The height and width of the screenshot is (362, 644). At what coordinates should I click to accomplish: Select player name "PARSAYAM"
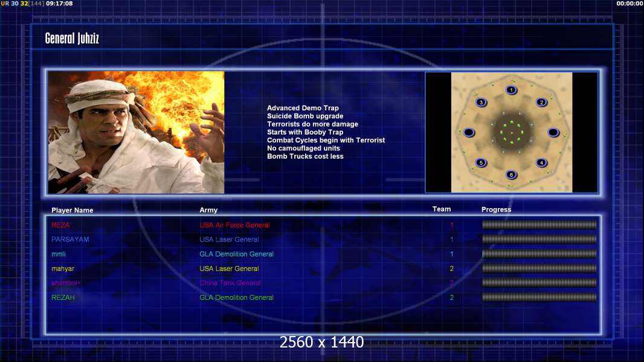[x=70, y=240]
